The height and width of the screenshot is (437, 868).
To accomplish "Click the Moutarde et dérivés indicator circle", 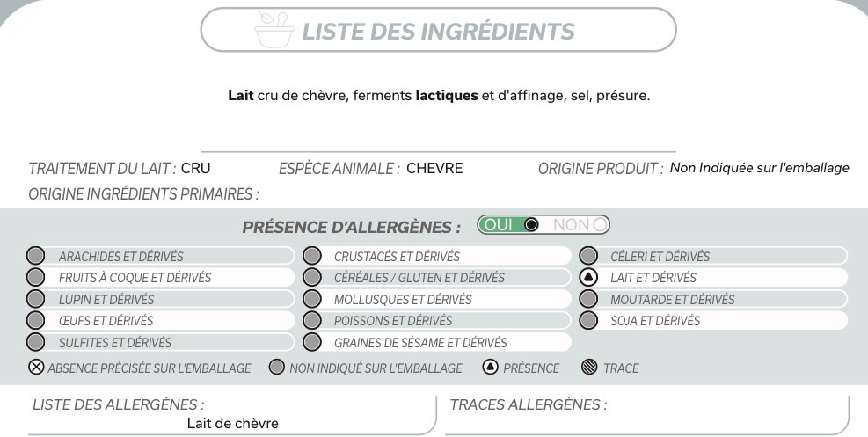I will tap(589, 299).
